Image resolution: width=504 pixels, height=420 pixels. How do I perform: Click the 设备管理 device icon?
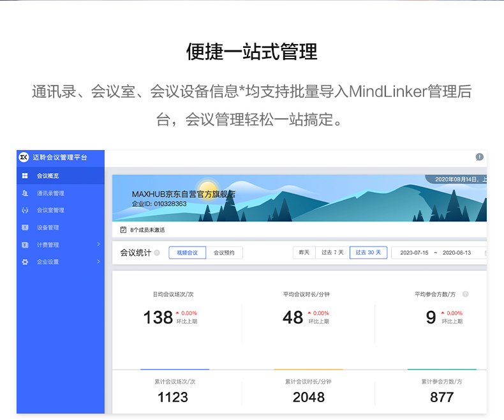coord(25,227)
